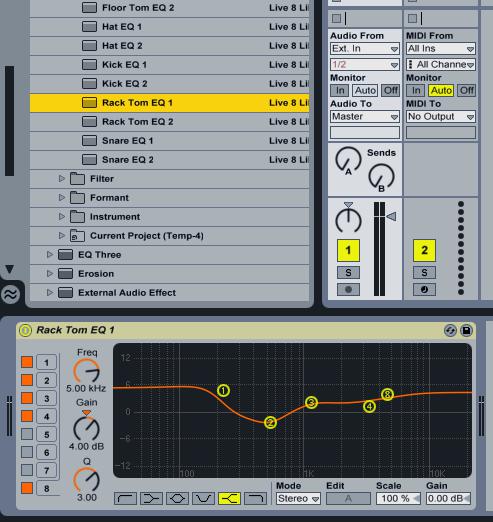Click filter node 2 on the EQ curve
This screenshot has height=522, width=493.
pos(270,423)
